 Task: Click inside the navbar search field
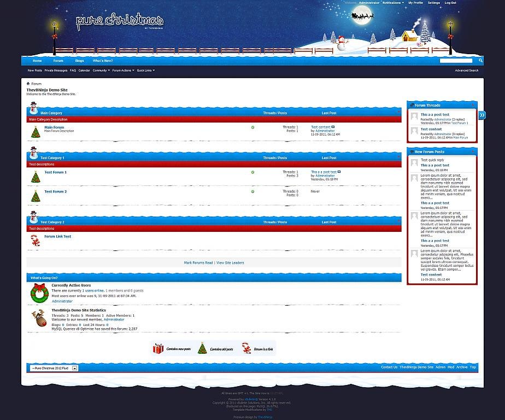point(456,61)
